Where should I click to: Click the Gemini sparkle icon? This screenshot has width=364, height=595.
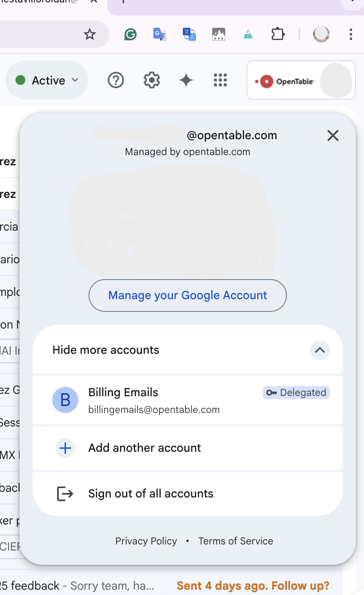pyautogui.click(x=186, y=80)
